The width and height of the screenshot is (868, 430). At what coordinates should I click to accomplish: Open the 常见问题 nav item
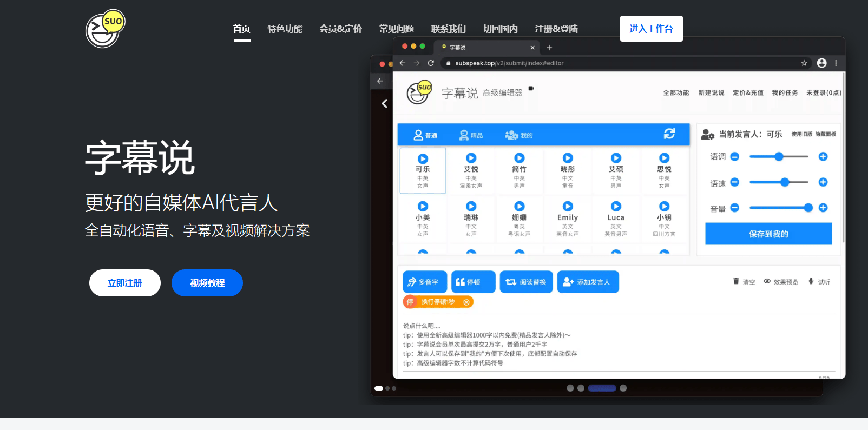(397, 29)
